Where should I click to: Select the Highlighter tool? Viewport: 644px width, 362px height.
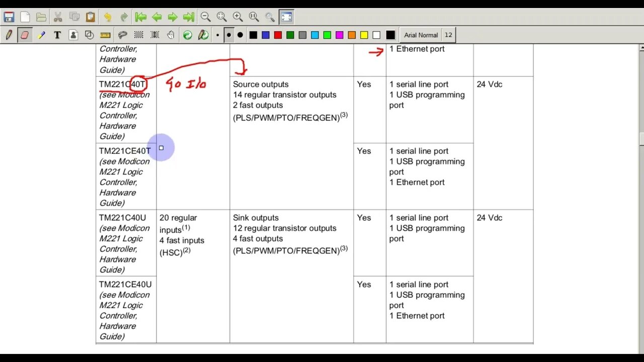point(41,35)
